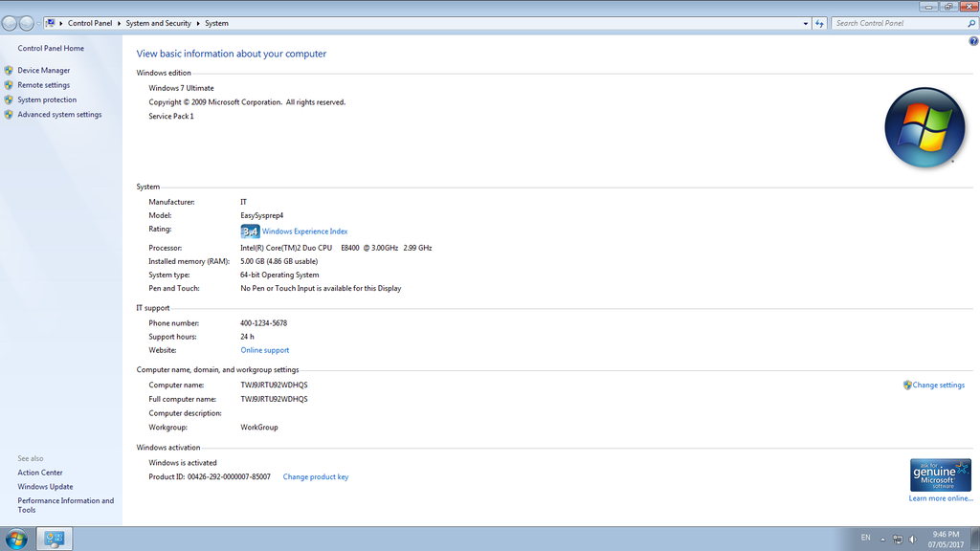Viewport: 980px width, 551px height.
Task: Select System in breadcrumb path
Action: tap(216, 23)
